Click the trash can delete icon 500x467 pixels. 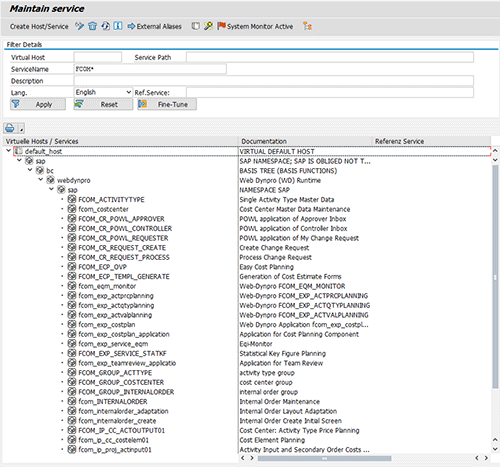click(93, 26)
